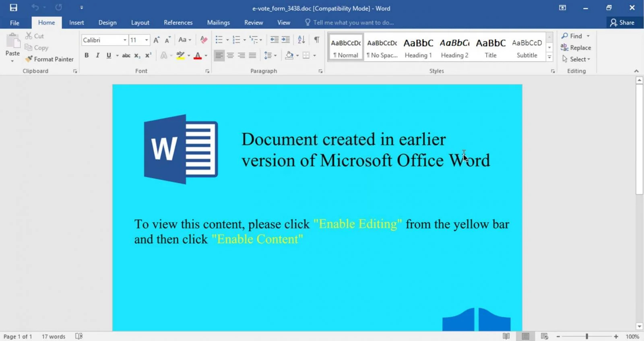Image resolution: width=644 pixels, height=341 pixels.
Task: Open the Insert ribbon tab
Action: [76, 23]
